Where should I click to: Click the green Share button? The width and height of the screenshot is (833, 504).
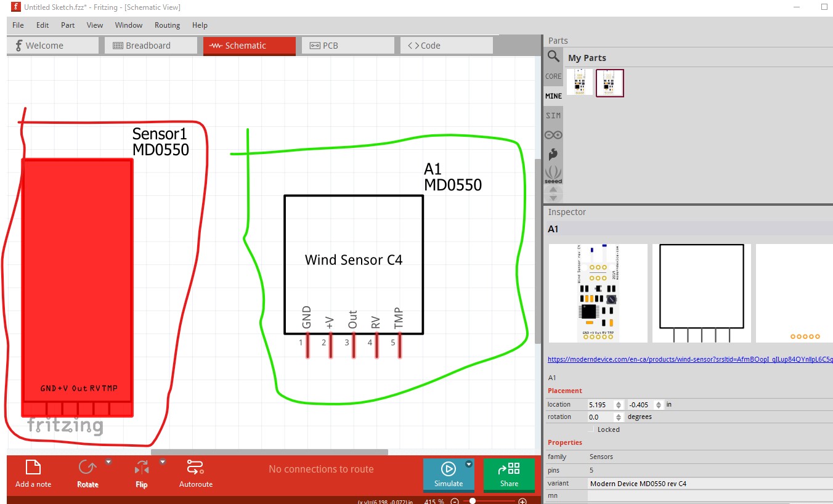(509, 474)
